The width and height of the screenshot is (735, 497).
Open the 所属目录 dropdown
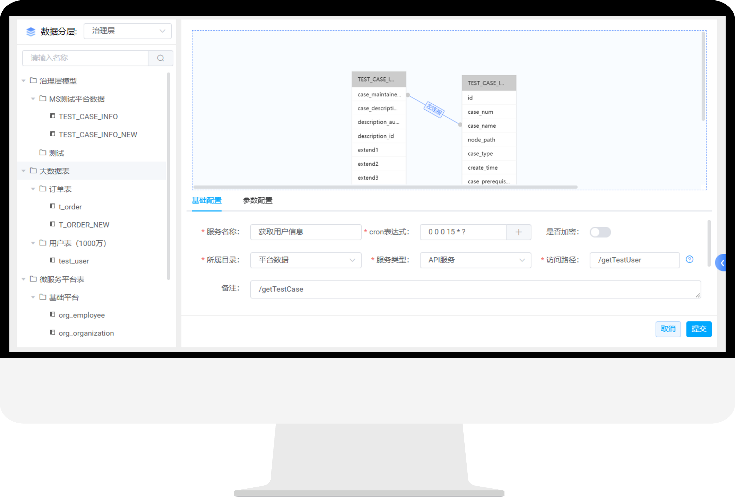(x=305, y=260)
